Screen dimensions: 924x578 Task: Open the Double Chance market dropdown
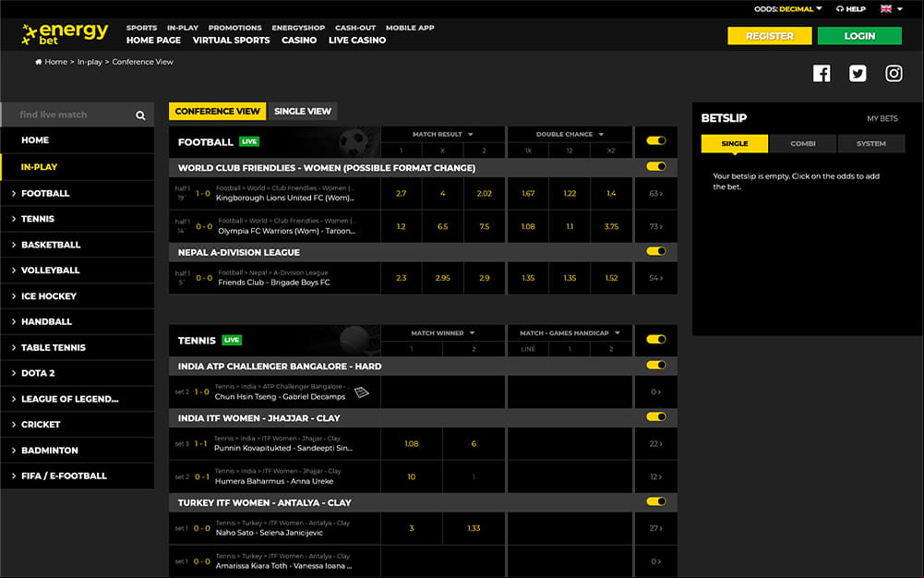click(x=570, y=134)
